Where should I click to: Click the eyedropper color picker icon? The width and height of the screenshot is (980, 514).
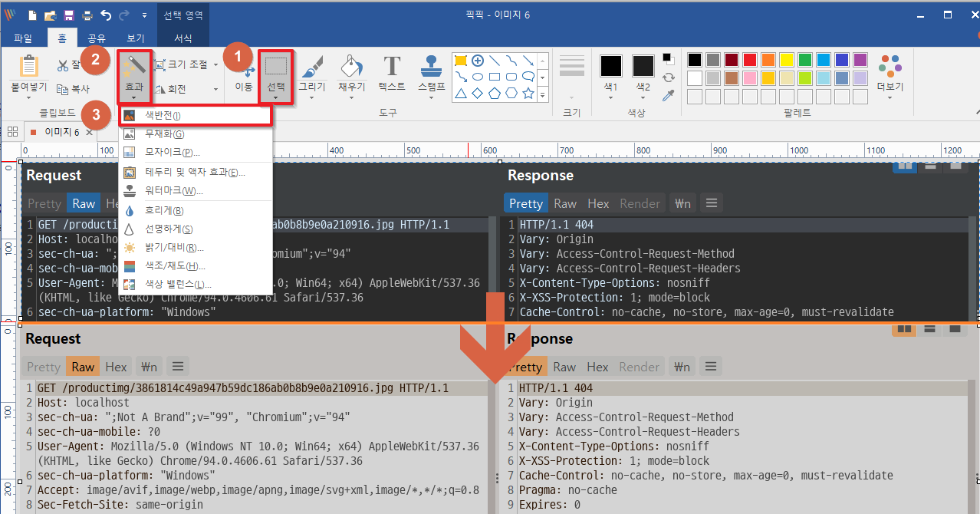(x=669, y=95)
